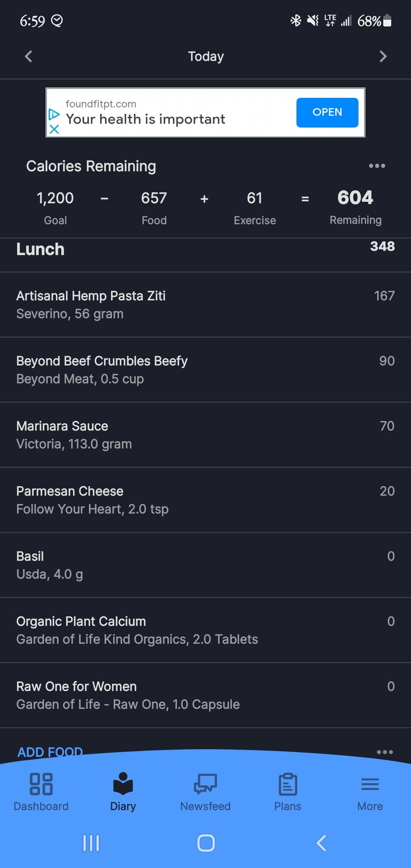Open Beyond Beef Crumbles Beefy entry
411x868 pixels.
[x=205, y=370]
